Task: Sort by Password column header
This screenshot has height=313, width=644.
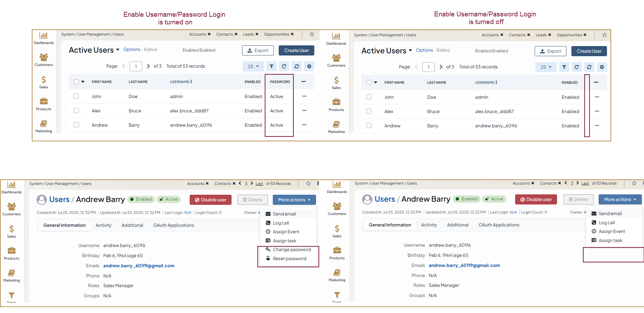Action: click(280, 82)
